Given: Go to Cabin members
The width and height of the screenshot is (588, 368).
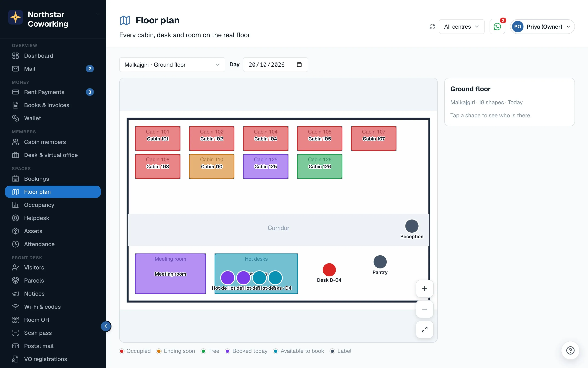Looking at the screenshot, I should [53, 142].
